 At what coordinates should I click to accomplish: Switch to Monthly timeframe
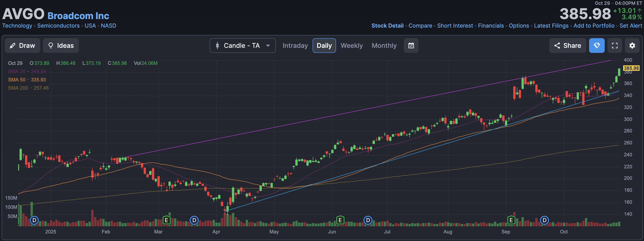coord(384,46)
